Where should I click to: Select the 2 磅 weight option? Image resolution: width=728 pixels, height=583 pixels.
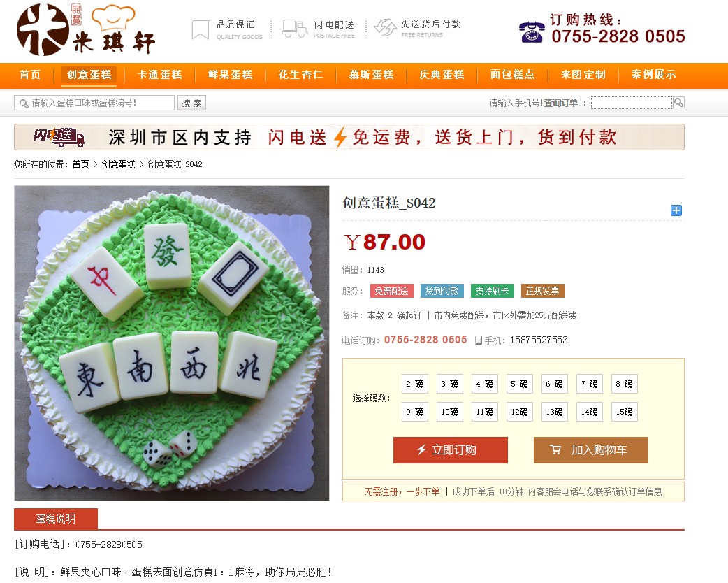(414, 384)
